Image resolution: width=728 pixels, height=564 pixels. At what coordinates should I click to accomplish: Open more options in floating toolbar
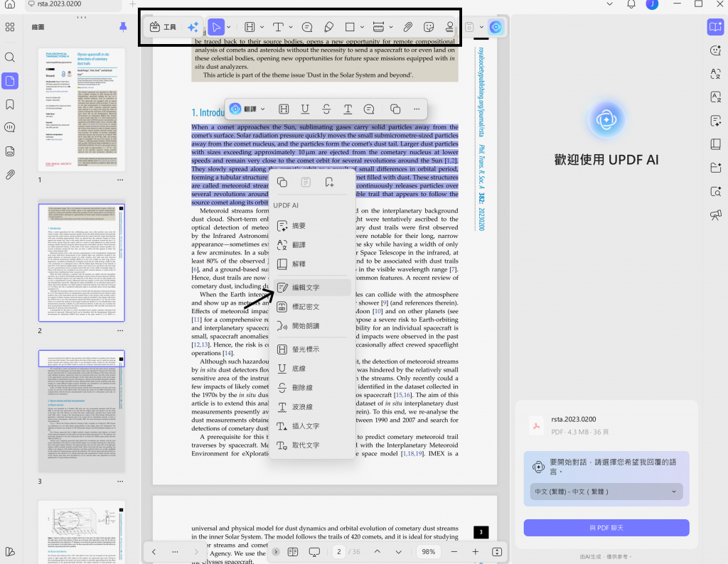click(417, 109)
